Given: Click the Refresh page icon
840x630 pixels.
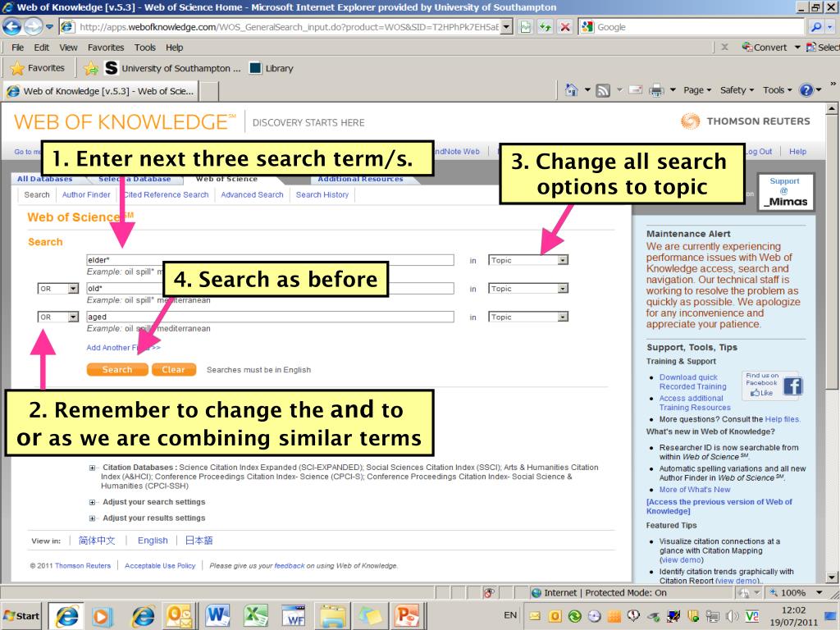Looking at the screenshot, I should coord(546,27).
